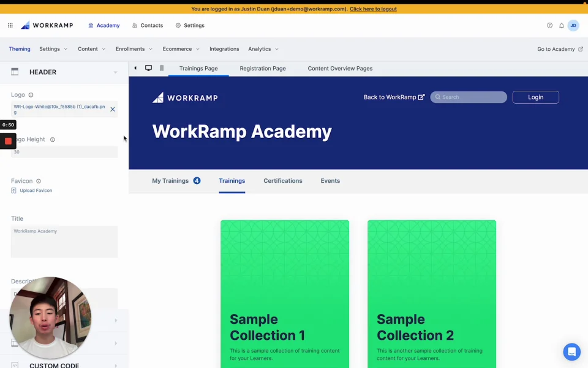Open the notifications bell
The image size is (588, 368).
coord(562,26)
